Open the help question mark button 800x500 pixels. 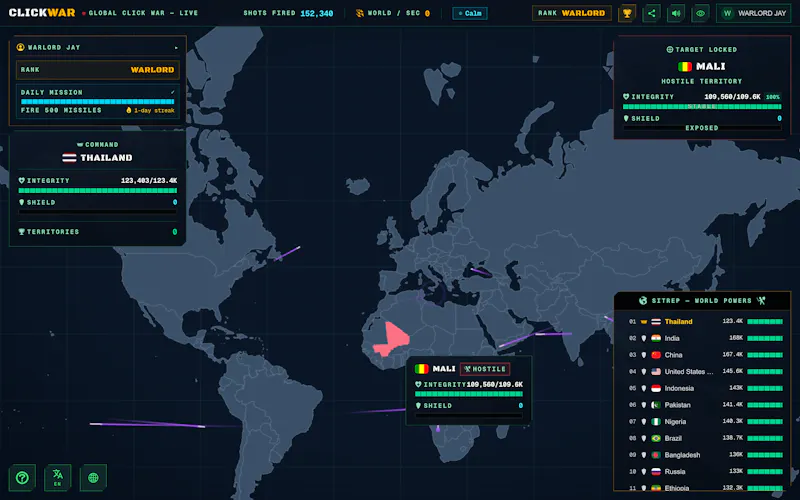tap(22, 478)
